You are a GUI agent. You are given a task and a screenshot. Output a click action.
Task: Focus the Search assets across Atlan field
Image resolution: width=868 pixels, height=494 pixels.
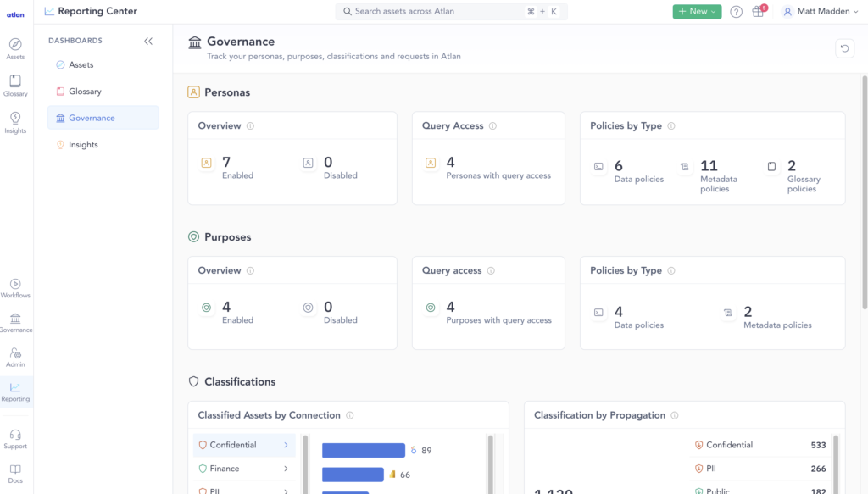[451, 12]
